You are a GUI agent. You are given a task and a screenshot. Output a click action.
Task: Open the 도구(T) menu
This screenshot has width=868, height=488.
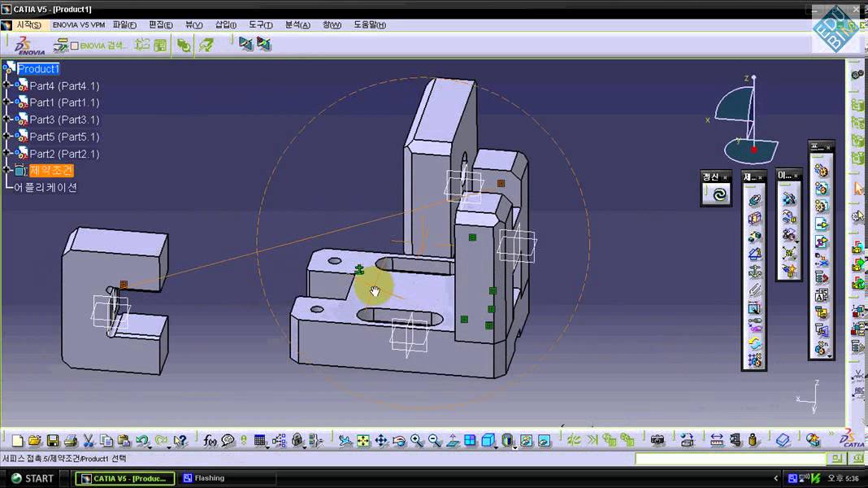pos(260,25)
